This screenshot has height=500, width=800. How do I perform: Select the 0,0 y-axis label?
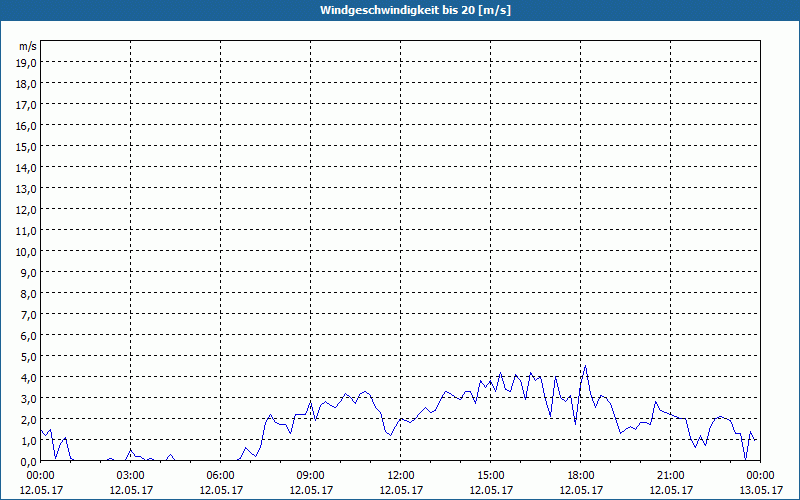[30, 461]
